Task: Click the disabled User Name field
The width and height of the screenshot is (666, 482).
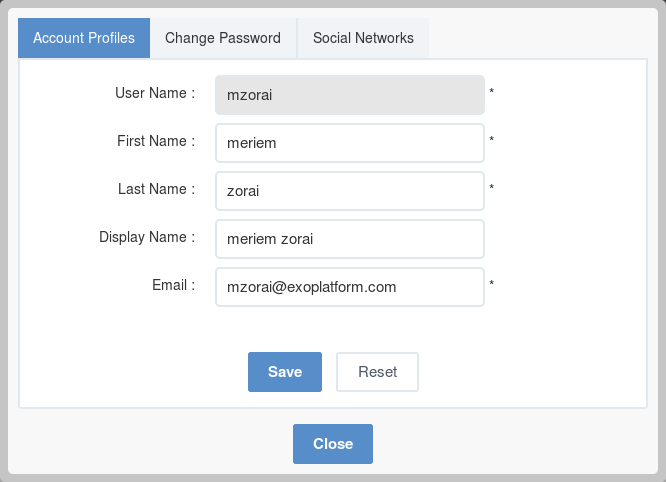Action: point(350,95)
